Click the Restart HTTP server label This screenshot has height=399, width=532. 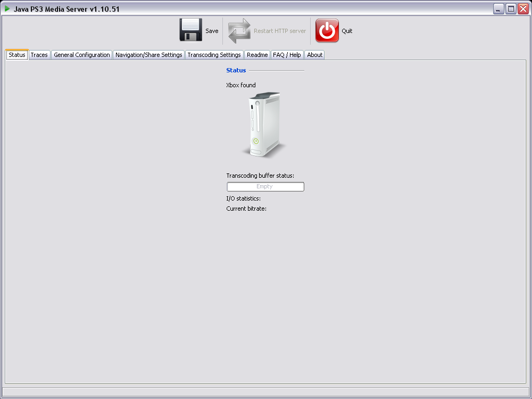pos(280,31)
